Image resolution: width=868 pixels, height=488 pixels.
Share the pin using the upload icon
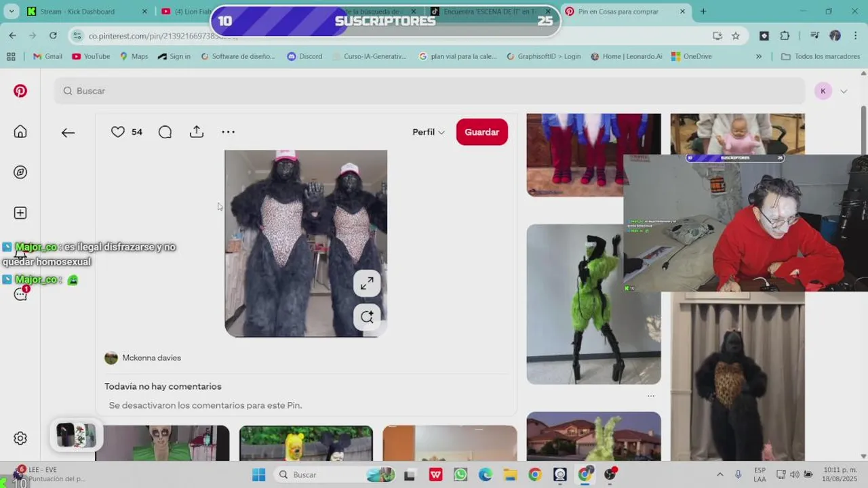click(x=197, y=132)
